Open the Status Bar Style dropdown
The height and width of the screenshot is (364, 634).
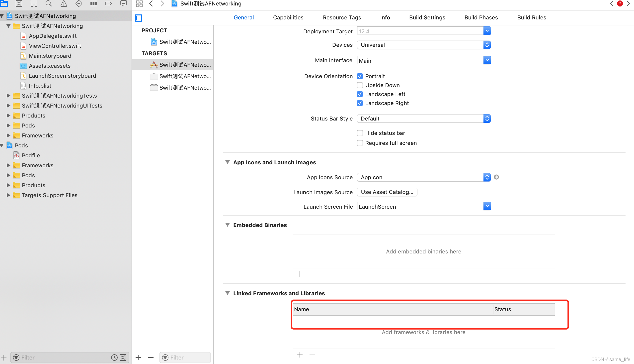pyautogui.click(x=424, y=119)
